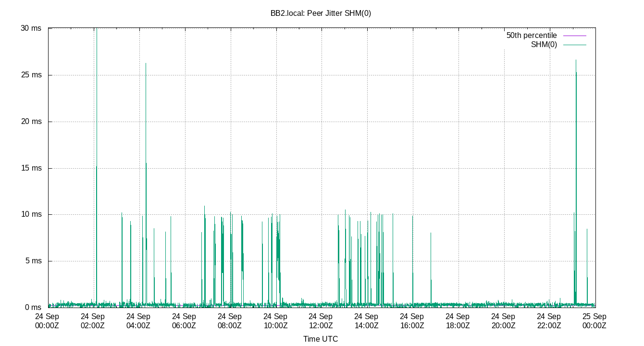Click the '24 Sep 20:00Z' x-axis label

point(503,321)
